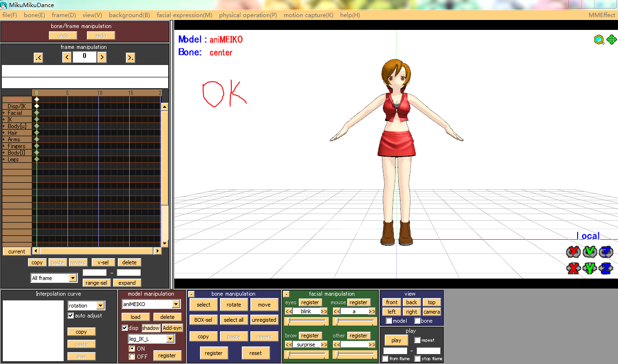Jump to previous keyframe '.<' button
The image size is (618, 364).
38,57
